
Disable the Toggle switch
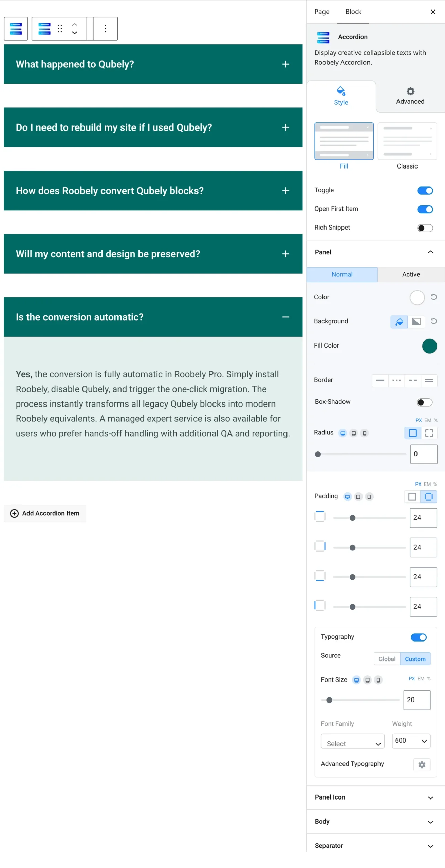[x=425, y=191]
